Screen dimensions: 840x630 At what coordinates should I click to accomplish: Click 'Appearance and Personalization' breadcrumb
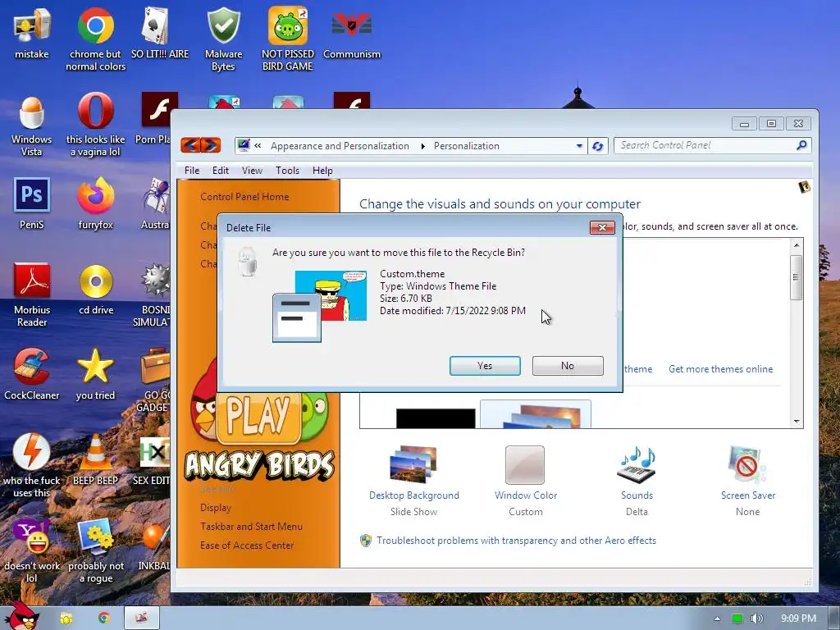click(x=340, y=146)
